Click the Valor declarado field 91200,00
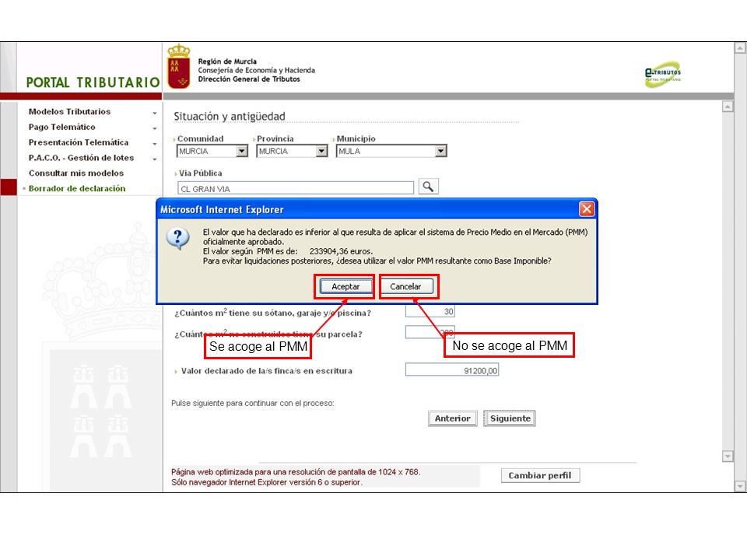Viewport: 747px width, 560px height. click(452, 370)
